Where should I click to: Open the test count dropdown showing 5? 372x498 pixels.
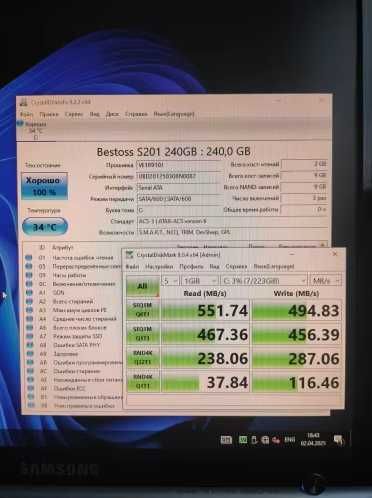171,281
